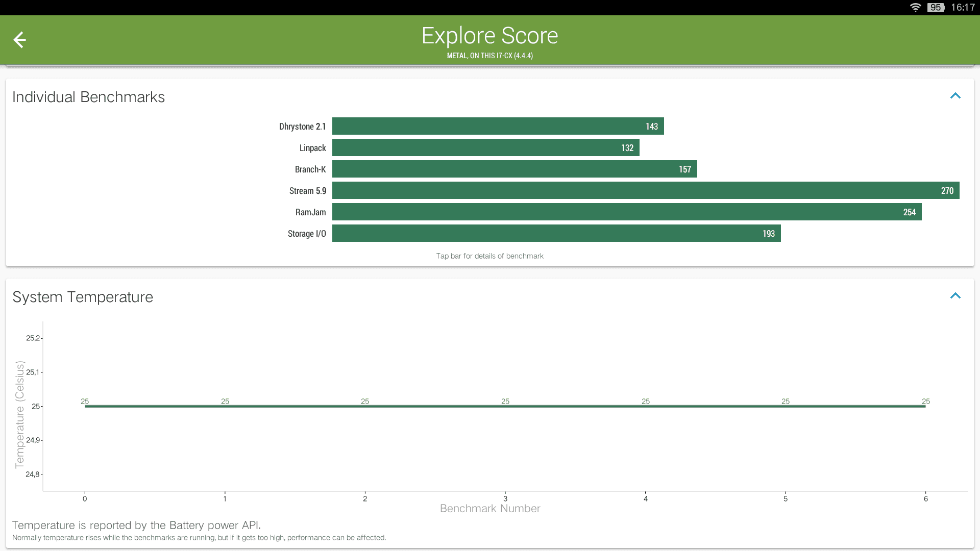Image resolution: width=980 pixels, height=551 pixels.
Task: Click the temperature data point at benchmark 3
Action: pos(505,406)
